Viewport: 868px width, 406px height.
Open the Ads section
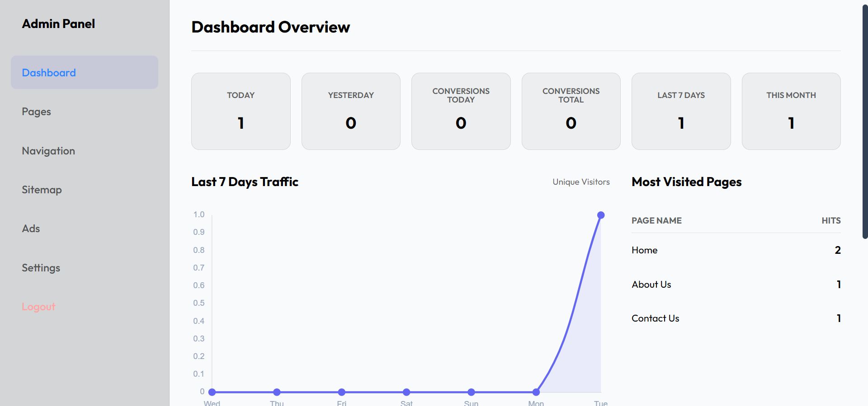coord(31,229)
